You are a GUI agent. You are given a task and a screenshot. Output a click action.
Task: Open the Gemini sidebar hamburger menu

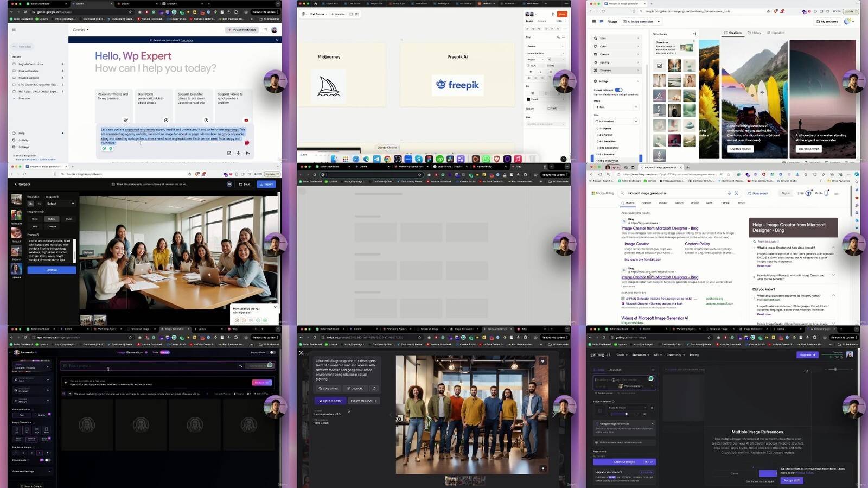14,30
